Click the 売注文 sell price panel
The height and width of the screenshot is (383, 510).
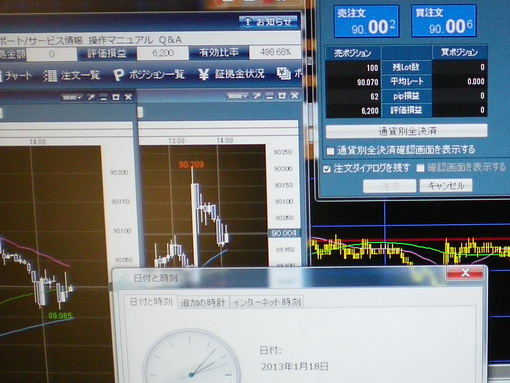(366, 21)
